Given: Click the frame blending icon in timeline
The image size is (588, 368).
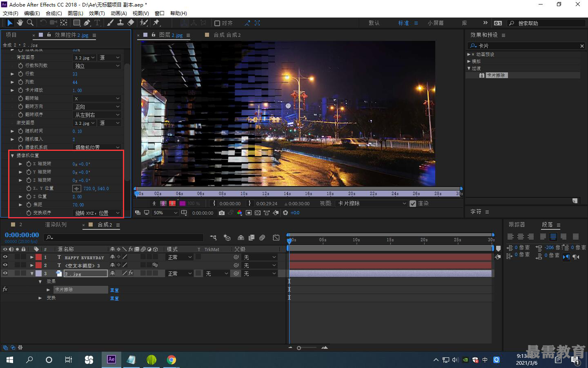Looking at the screenshot, I should 252,238.
